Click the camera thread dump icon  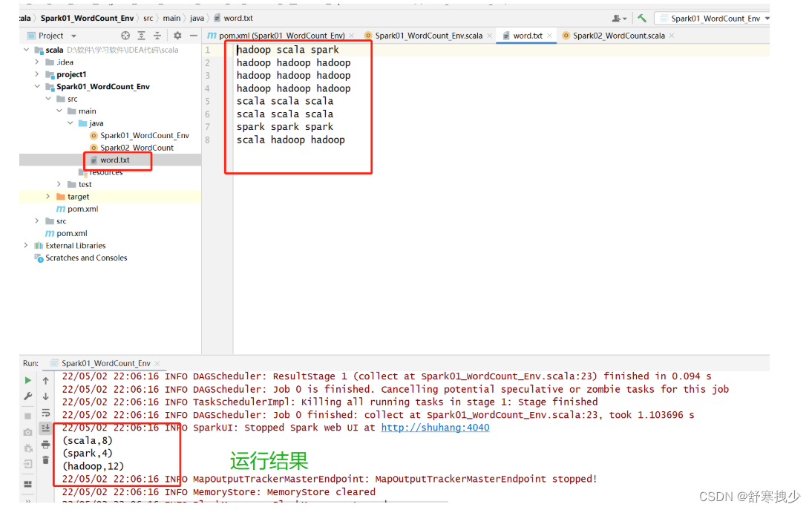pos(28,432)
